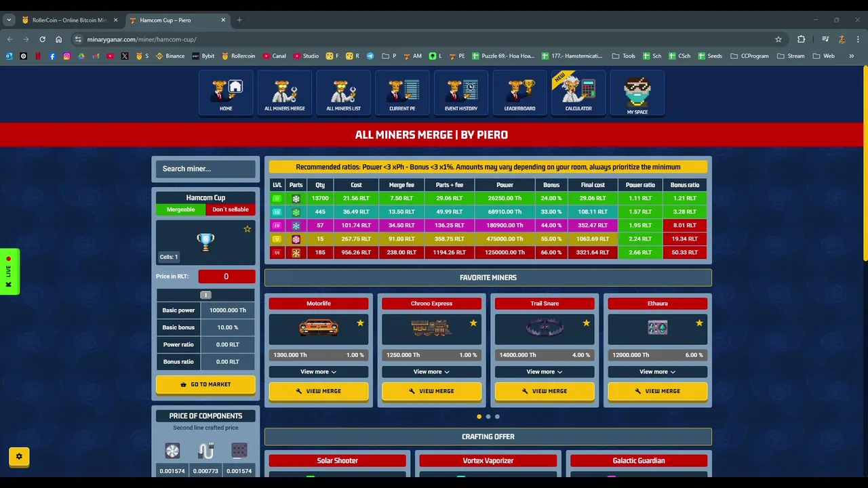Open the Event History page

[461, 93]
